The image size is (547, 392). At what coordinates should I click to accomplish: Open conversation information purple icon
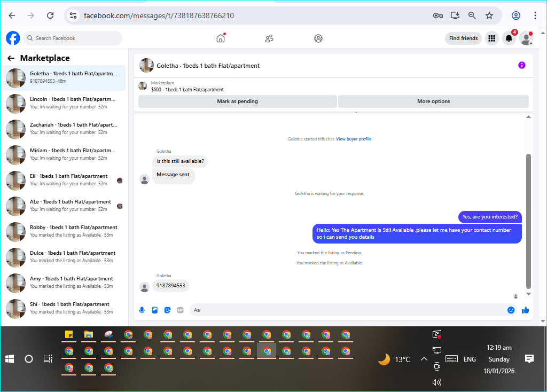(x=521, y=65)
